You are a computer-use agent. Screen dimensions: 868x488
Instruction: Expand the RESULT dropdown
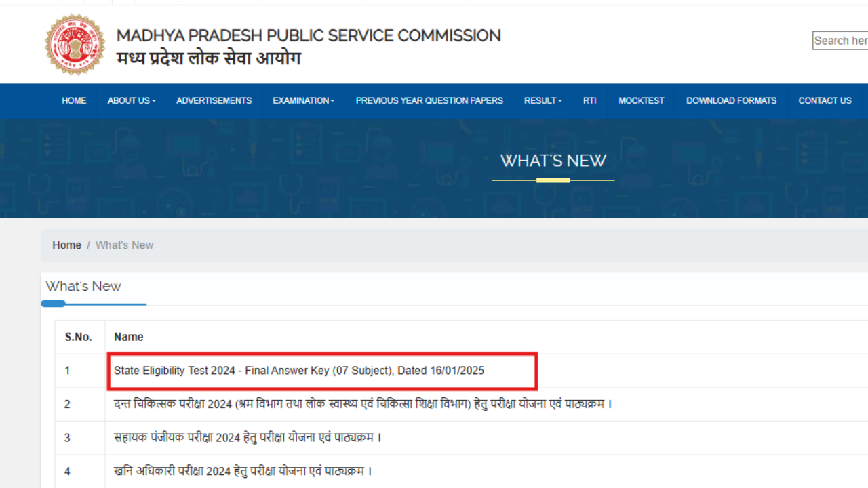click(542, 100)
